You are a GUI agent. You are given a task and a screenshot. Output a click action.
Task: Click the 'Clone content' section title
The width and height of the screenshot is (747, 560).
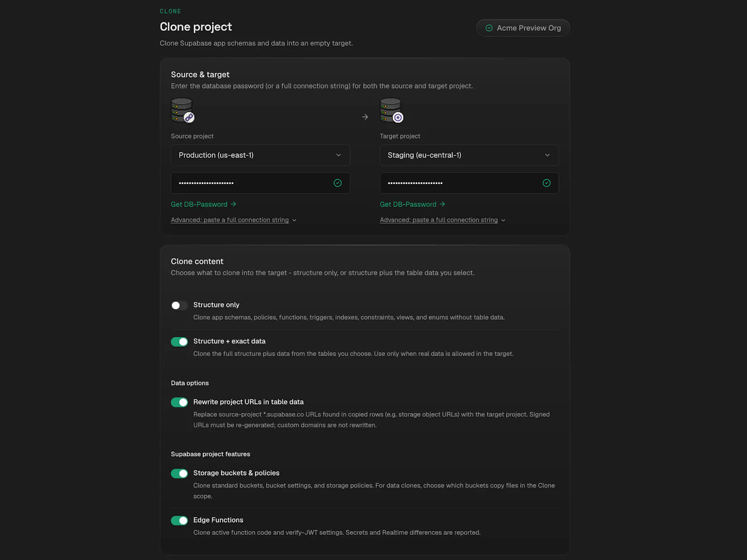(197, 261)
